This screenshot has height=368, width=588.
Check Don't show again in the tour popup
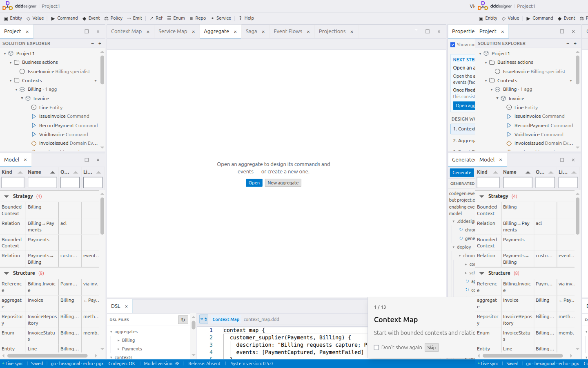pyautogui.click(x=376, y=348)
